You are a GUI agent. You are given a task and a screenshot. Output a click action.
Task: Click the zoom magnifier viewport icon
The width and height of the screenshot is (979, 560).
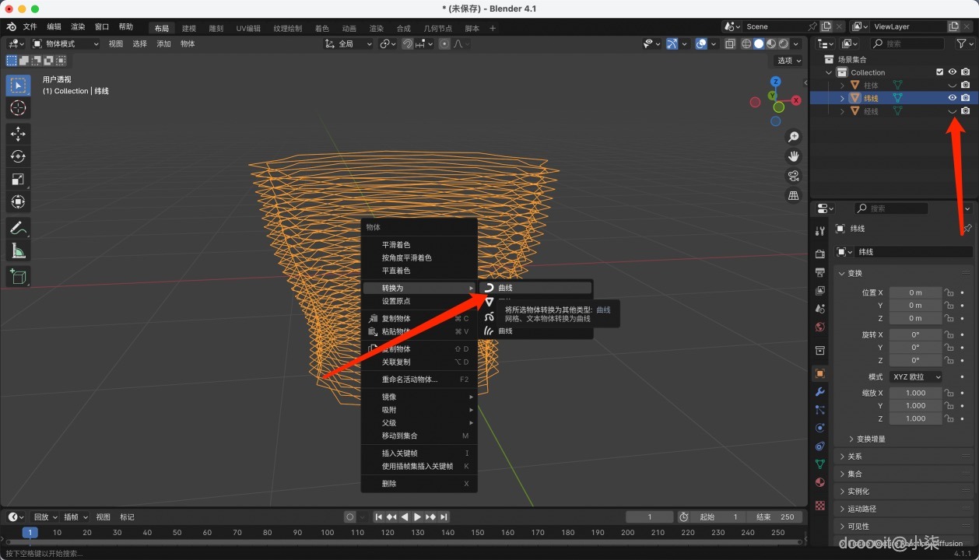[x=794, y=137]
